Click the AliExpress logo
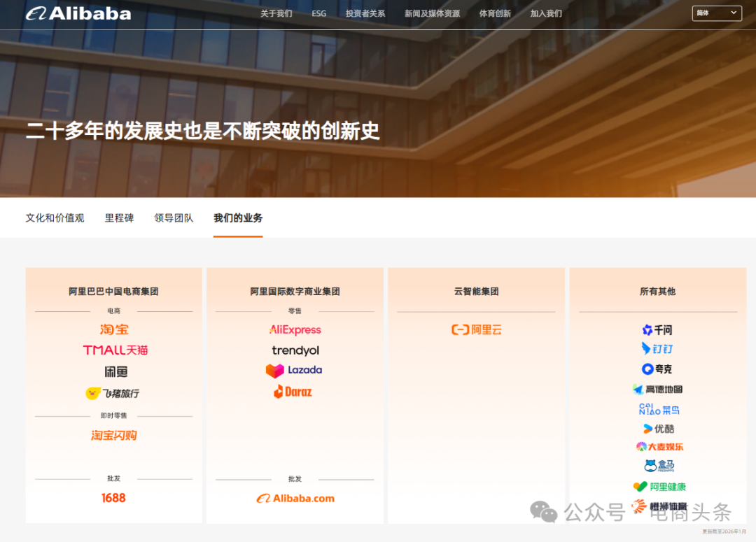Image resolution: width=756 pixels, height=542 pixels. click(x=295, y=330)
